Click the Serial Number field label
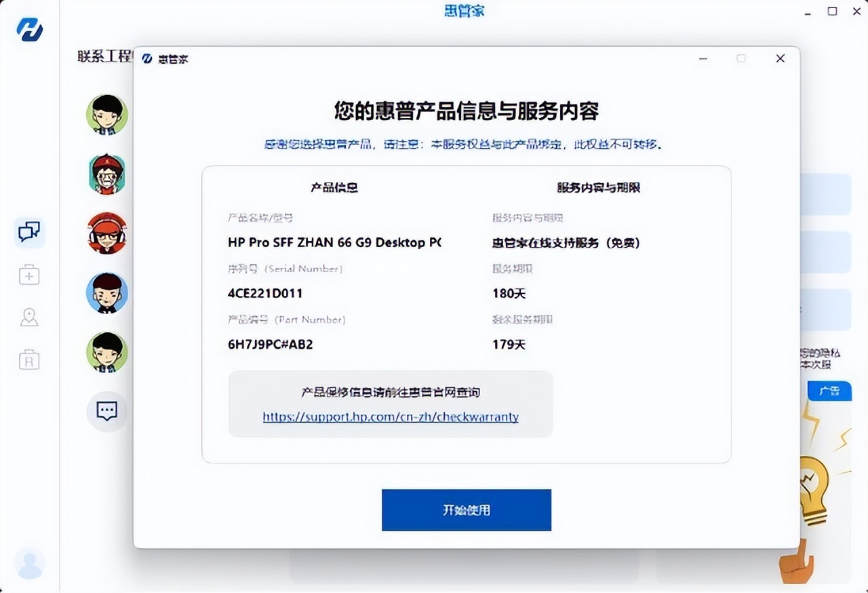The image size is (868, 593). click(x=285, y=269)
